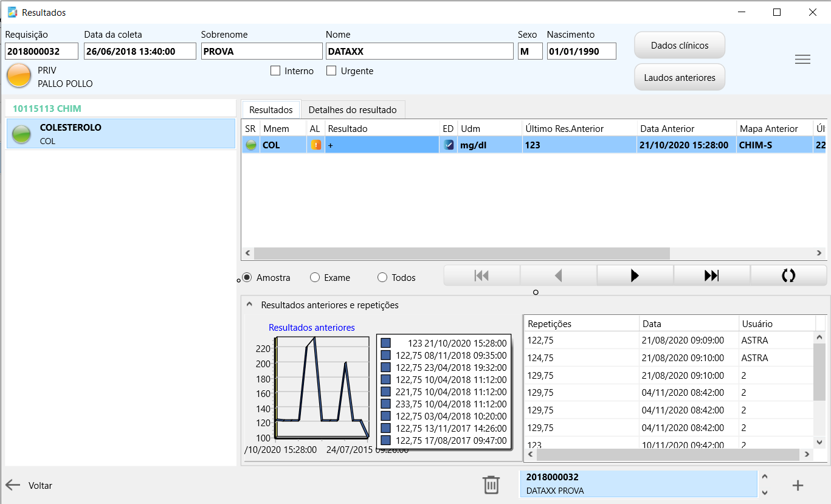
Task: Click the orange alert icon in COL row
Action: [316, 145]
